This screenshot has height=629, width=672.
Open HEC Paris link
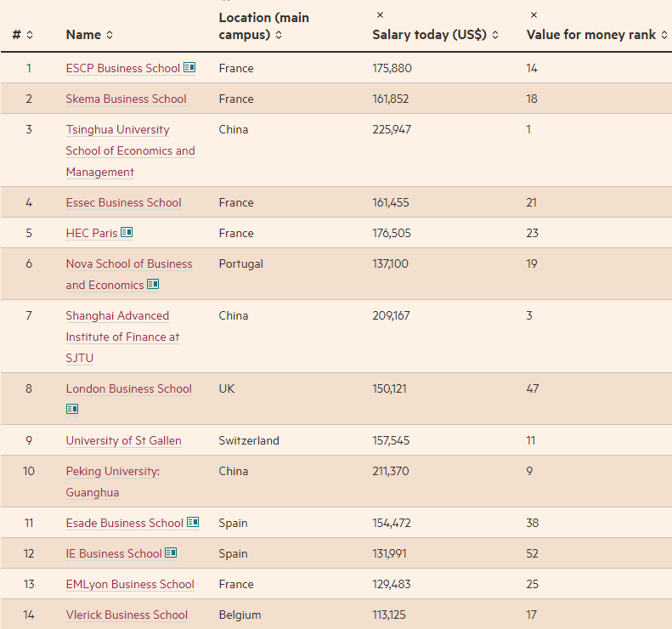[x=92, y=233]
